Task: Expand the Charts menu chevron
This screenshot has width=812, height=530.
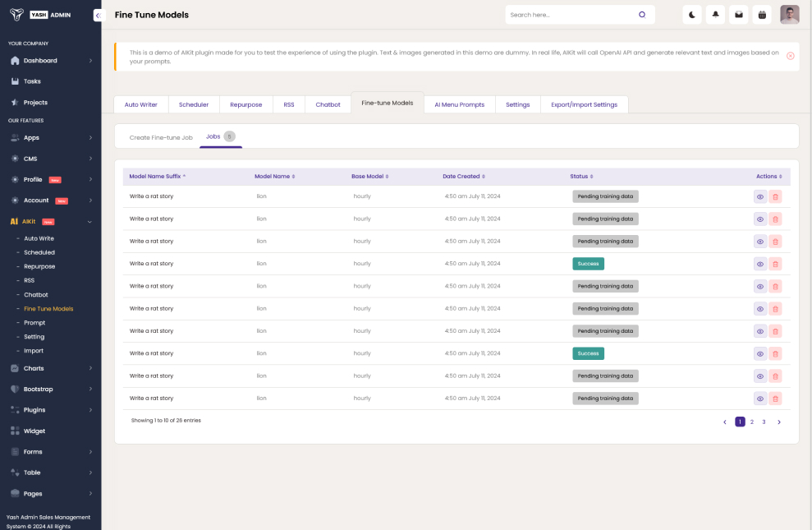Action: click(x=90, y=368)
